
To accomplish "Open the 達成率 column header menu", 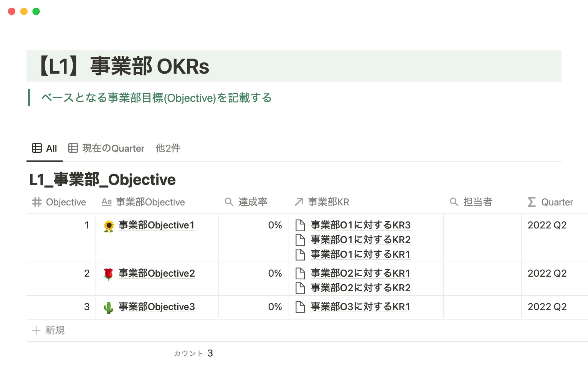I will click(x=252, y=202).
